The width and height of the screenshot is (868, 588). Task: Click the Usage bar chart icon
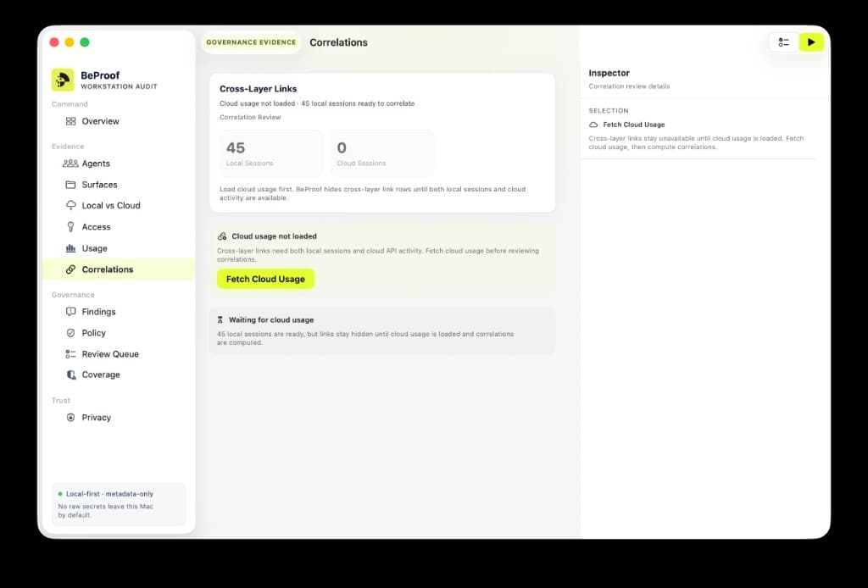click(x=70, y=248)
